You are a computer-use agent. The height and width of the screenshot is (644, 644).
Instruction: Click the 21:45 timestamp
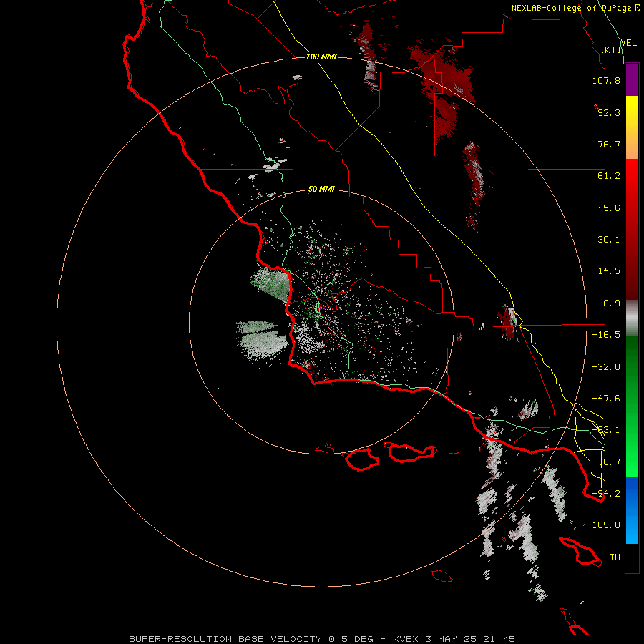499,639
